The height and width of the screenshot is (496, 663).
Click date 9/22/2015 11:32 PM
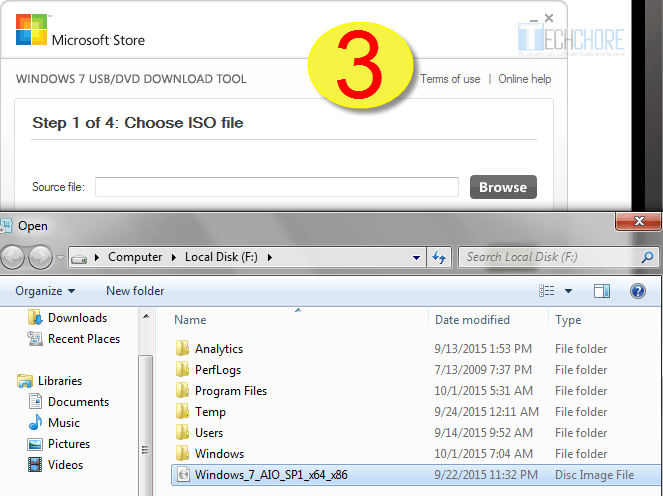486,475
